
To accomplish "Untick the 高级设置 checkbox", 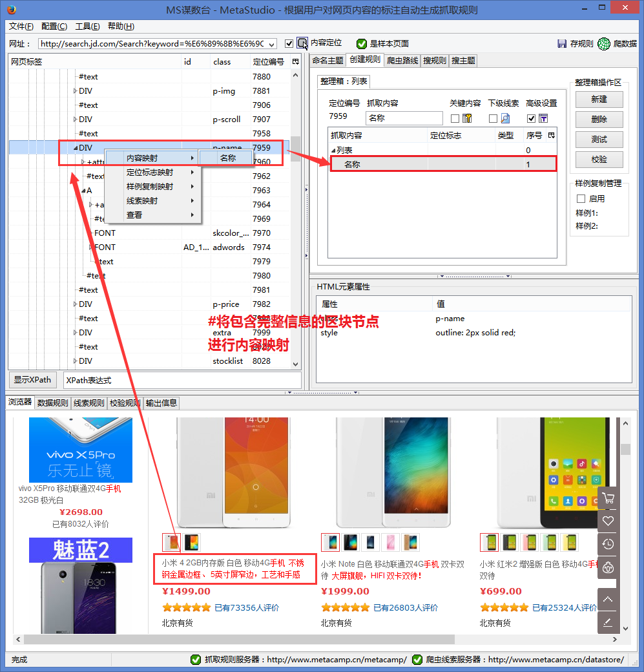I will [532, 118].
